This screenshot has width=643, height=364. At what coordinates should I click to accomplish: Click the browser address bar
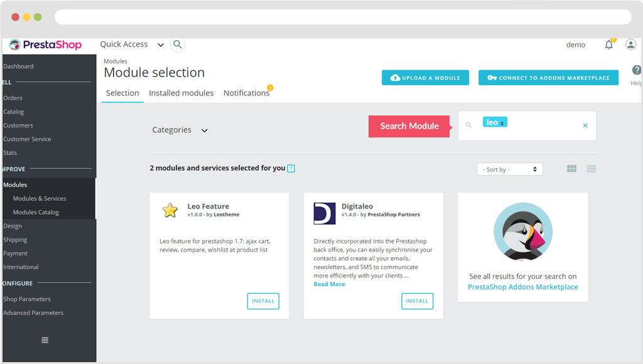click(x=343, y=17)
